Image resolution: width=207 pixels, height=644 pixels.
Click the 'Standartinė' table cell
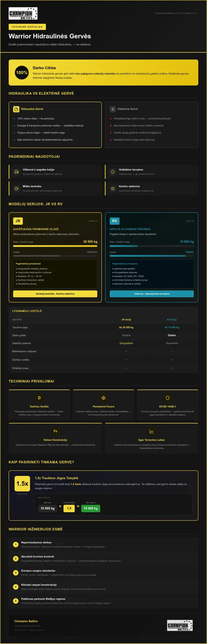click(172, 343)
